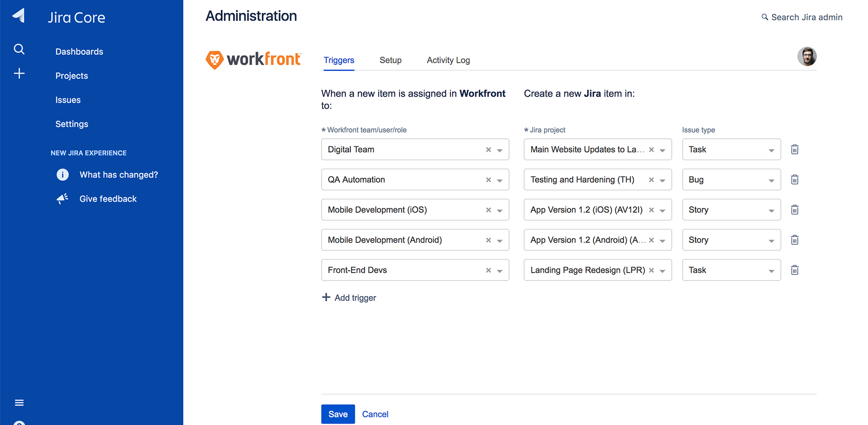The width and height of the screenshot is (868, 425).
Task: Cancel the trigger changes
Action: pos(375,414)
